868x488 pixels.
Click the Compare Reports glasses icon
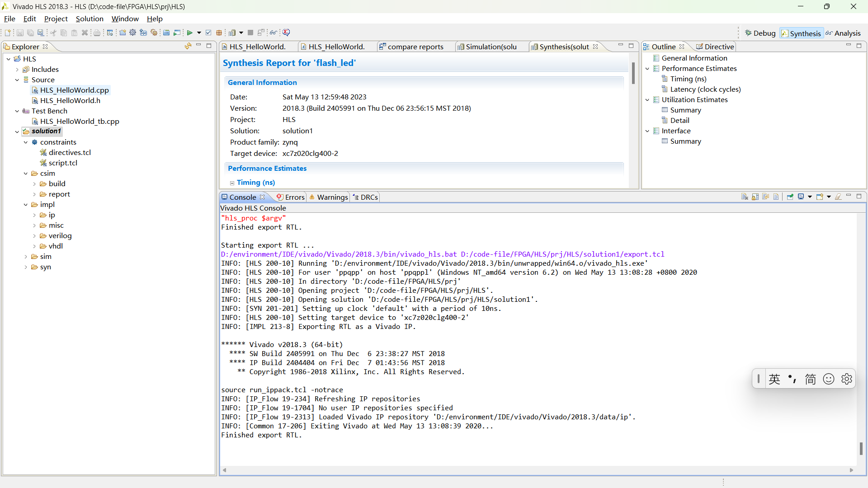(274, 33)
